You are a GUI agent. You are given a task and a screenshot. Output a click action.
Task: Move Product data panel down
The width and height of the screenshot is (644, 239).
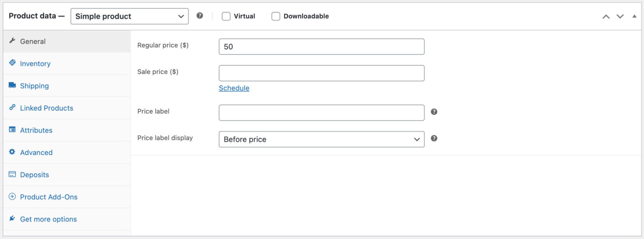[620, 16]
